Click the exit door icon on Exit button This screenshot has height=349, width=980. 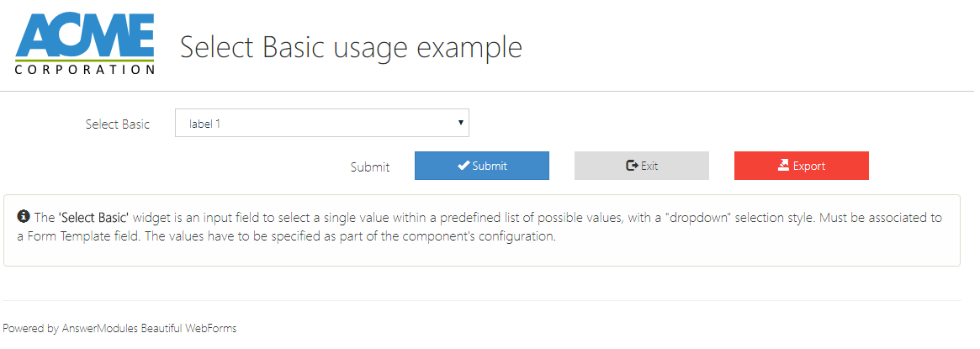click(x=633, y=166)
